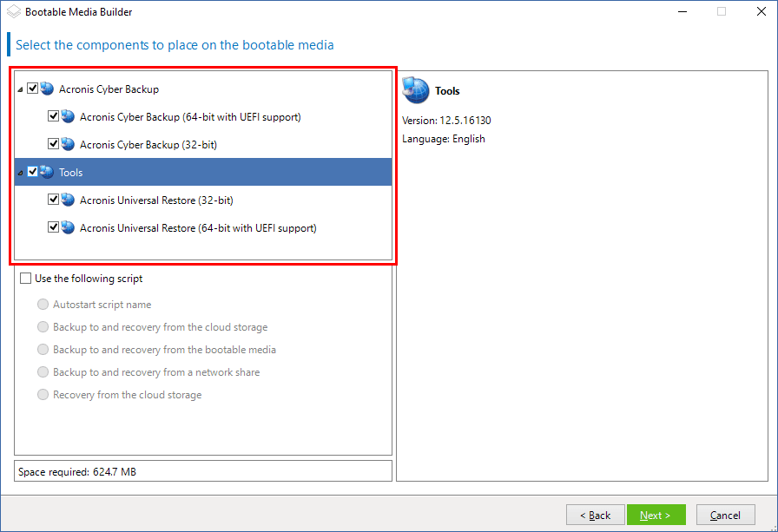
Task: Click globe icon next to Tools tree node
Action: pos(47,172)
